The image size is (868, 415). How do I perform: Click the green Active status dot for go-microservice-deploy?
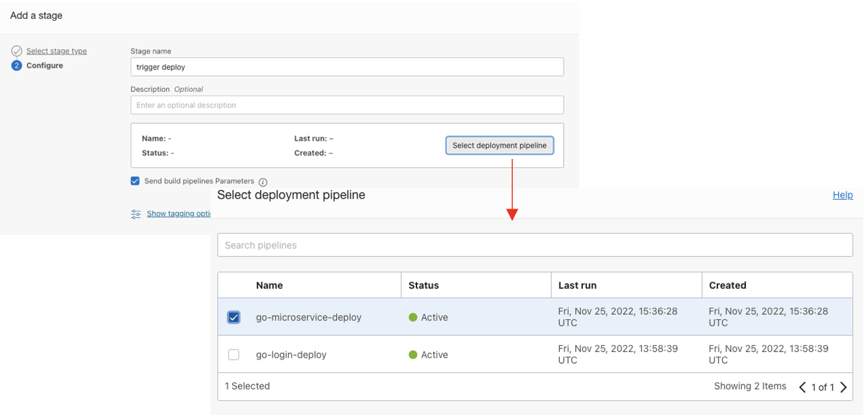[x=413, y=317]
